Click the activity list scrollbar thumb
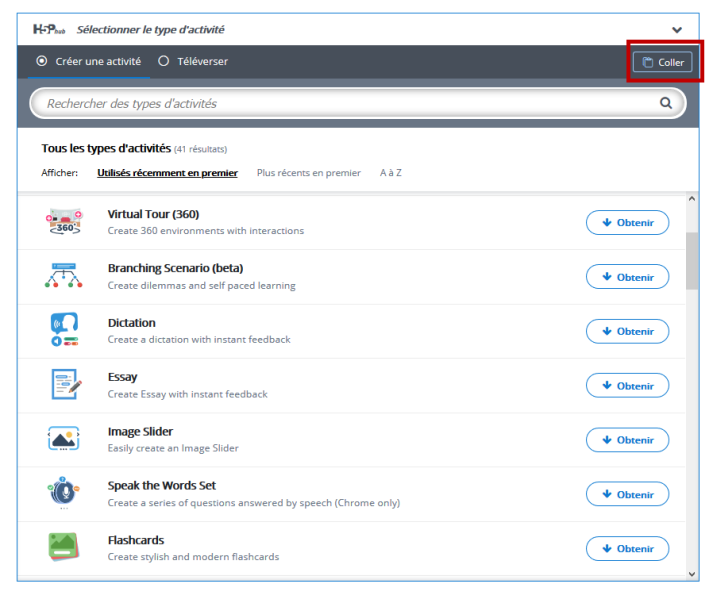This screenshot has width=713, height=599. tap(692, 261)
